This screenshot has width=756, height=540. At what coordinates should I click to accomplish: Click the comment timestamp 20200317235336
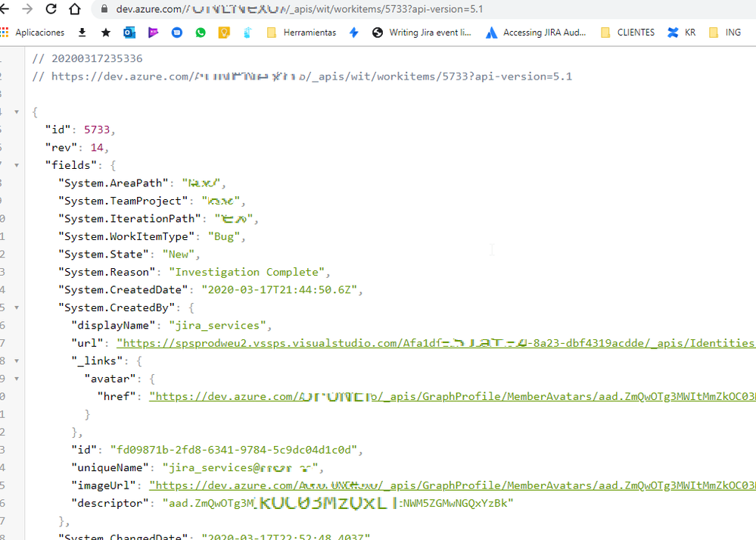point(97,58)
